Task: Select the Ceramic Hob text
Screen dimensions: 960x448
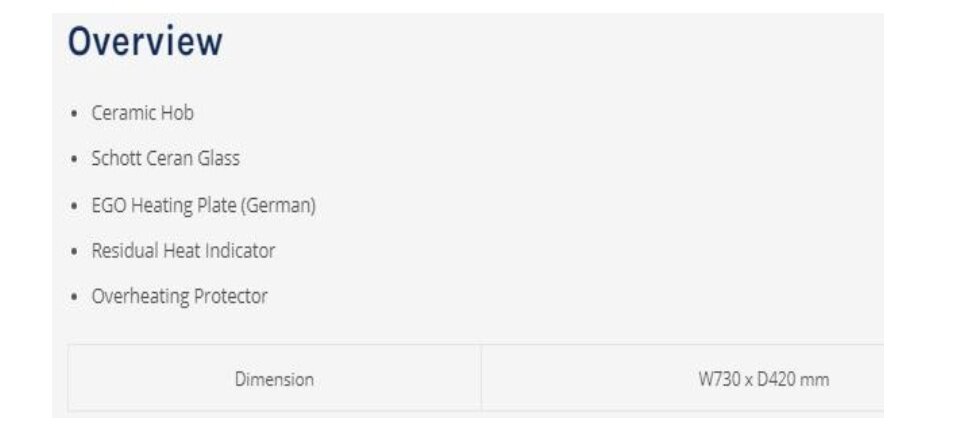Action: 143,113
